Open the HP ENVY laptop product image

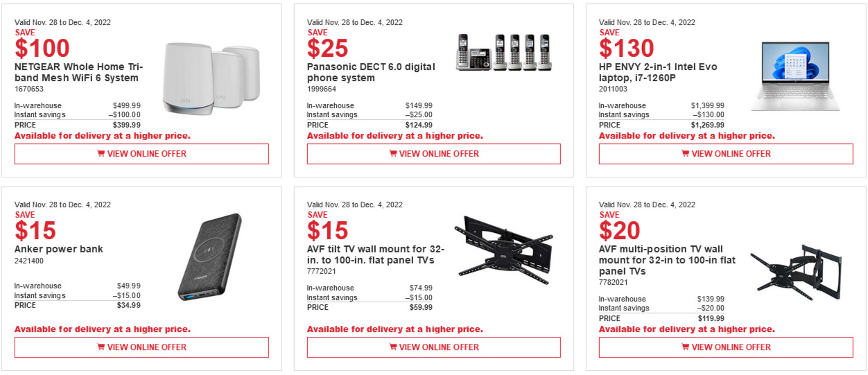tap(795, 76)
